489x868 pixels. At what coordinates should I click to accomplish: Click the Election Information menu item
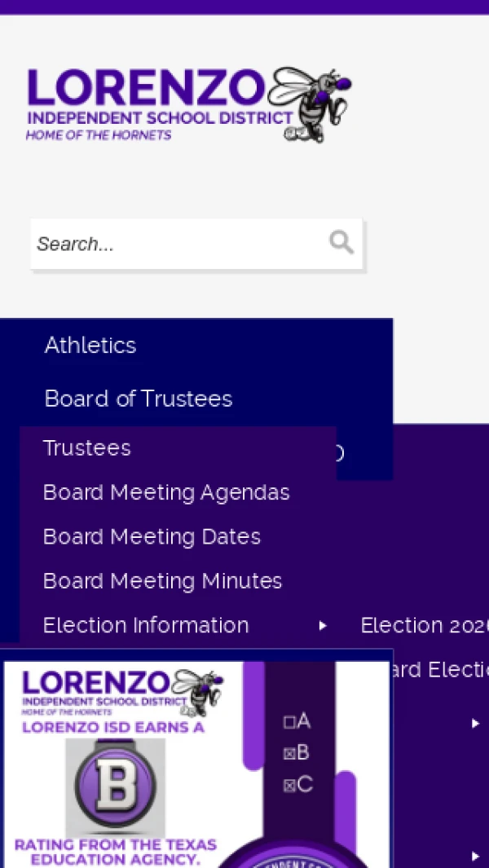click(x=146, y=625)
